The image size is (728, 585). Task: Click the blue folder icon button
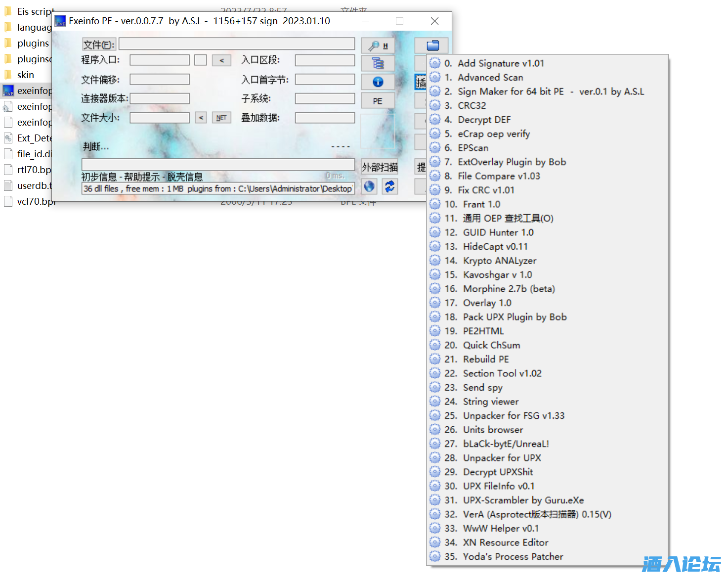[432, 45]
